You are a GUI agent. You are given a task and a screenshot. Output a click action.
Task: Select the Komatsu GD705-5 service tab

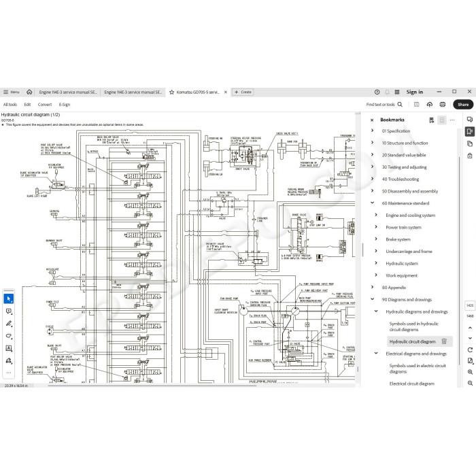click(x=197, y=92)
